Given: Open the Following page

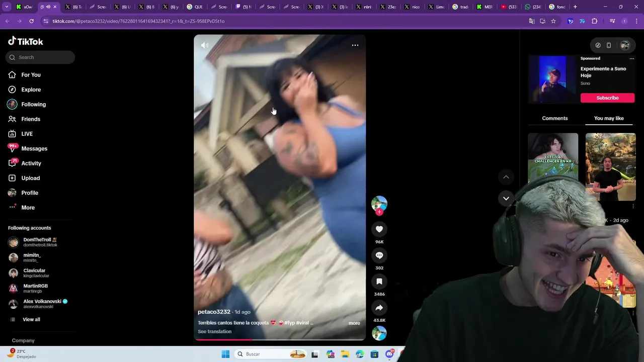Looking at the screenshot, I should tap(33, 104).
